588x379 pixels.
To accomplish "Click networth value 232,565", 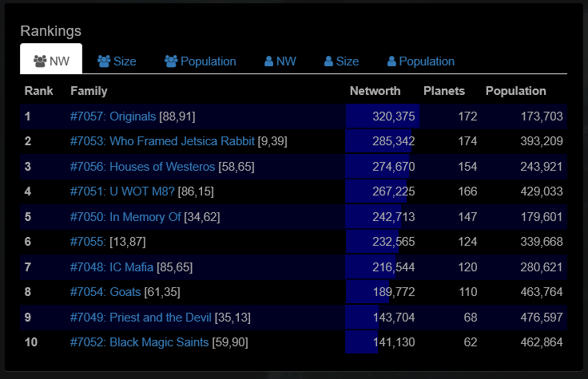I will 393,242.
